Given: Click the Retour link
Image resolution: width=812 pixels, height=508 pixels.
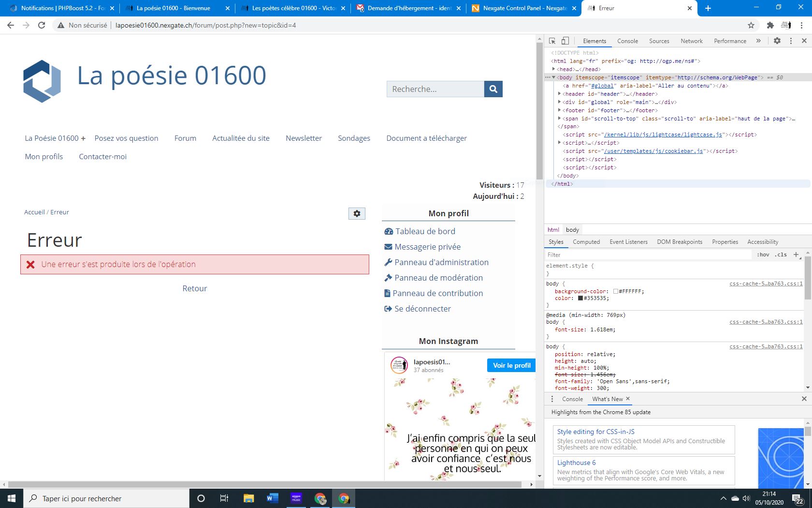Looking at the screenshot, I should pyautogui.click(x=194, y=288).
